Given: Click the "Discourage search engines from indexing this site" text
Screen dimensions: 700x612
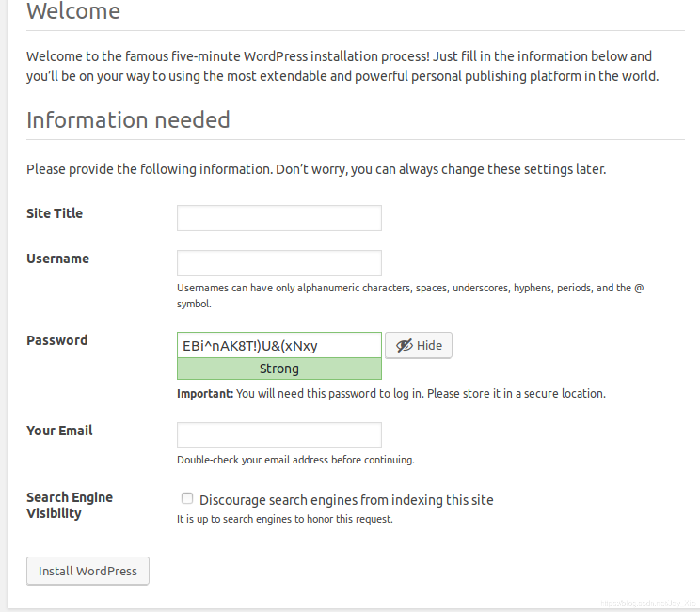Looking at the screenshot, I should pyautogui.click(x=346, y=500).
